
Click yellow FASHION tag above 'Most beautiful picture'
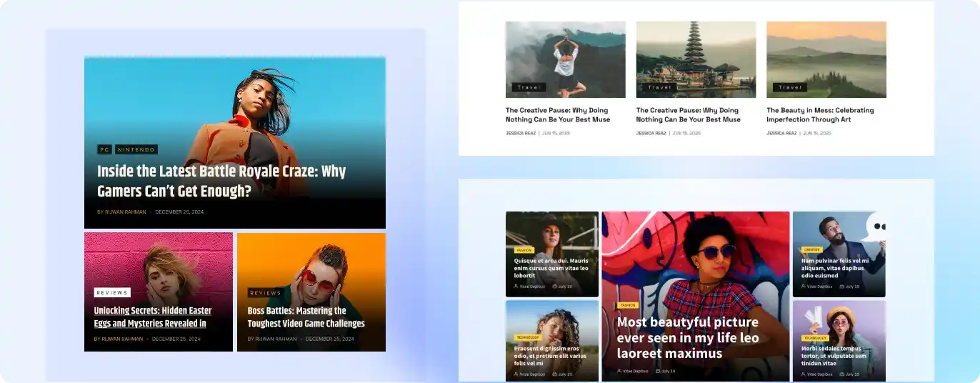pos(627,305)
